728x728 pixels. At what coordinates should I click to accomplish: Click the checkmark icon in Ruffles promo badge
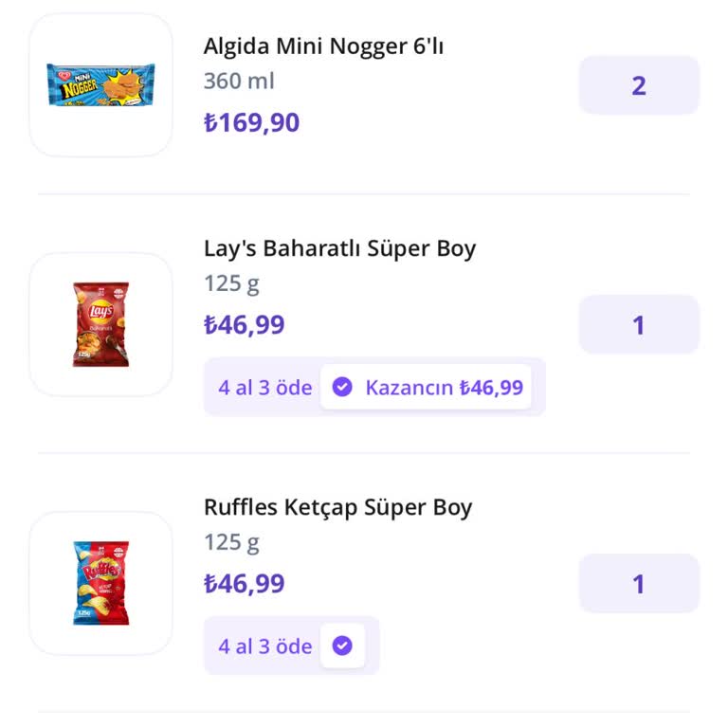click(x=342, y=646)
